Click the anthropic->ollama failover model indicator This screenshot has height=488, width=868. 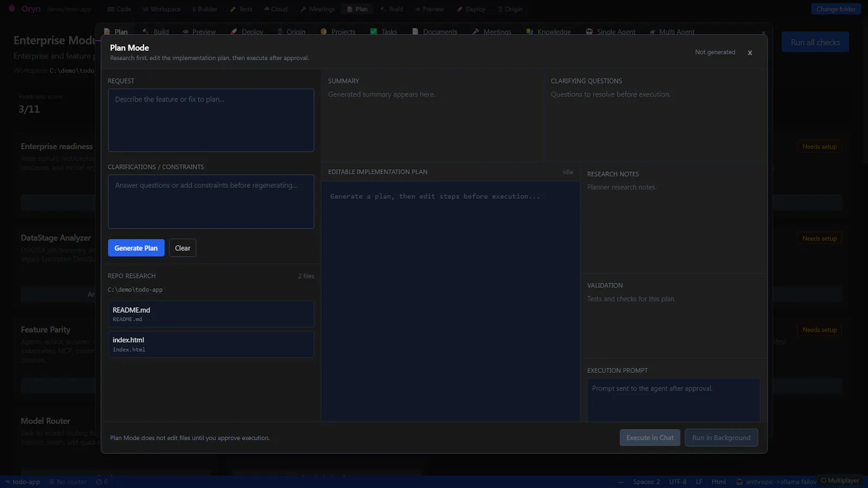[x=776, y=481]
